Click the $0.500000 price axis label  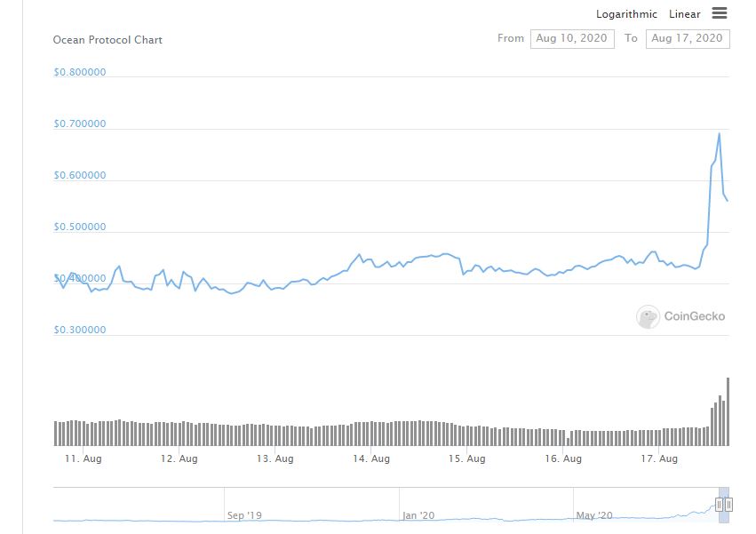pyautogui.click(x=80, y=227)
